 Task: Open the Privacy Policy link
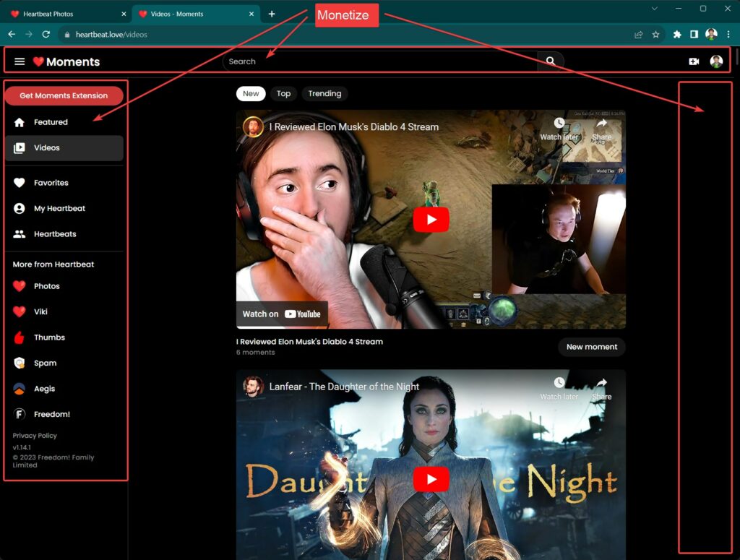tap(35, 436)
